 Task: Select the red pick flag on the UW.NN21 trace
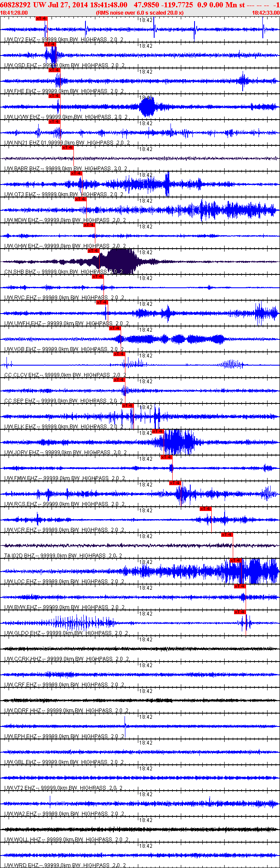pyautogui.click(x=55, y=122)
